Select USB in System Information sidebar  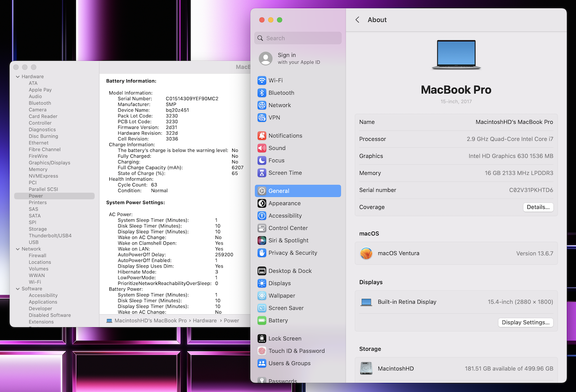(x=34, y=242)
